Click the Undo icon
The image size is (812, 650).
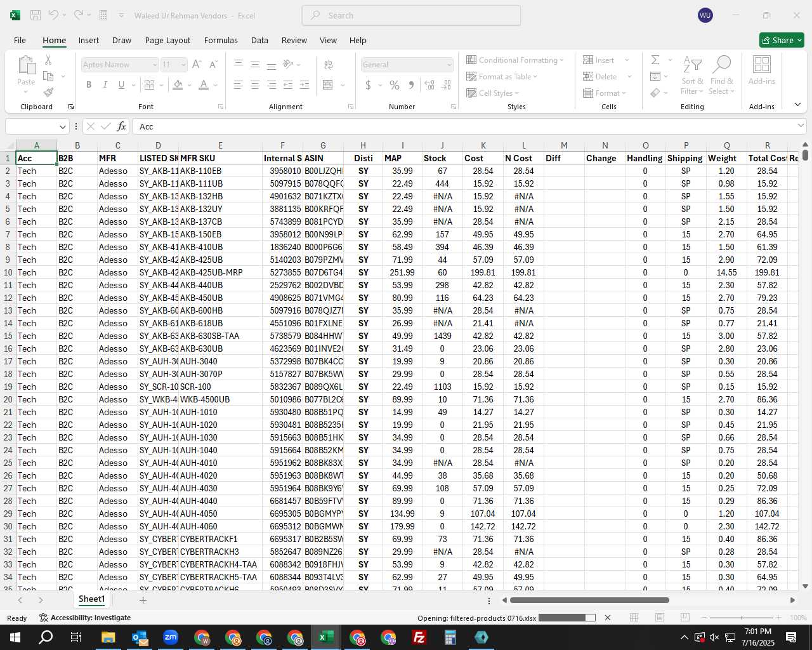[x=54, y=15]
